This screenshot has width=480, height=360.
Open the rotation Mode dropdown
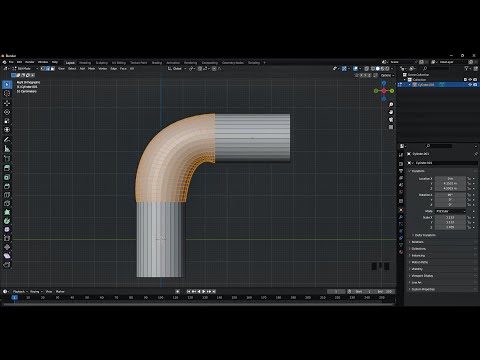450,211
